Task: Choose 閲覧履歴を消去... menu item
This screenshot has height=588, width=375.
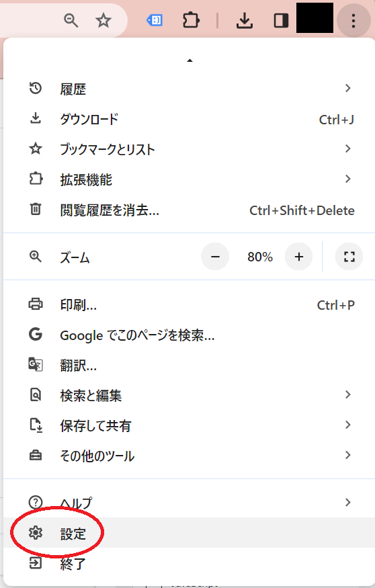Action: (x=190, y=210)
